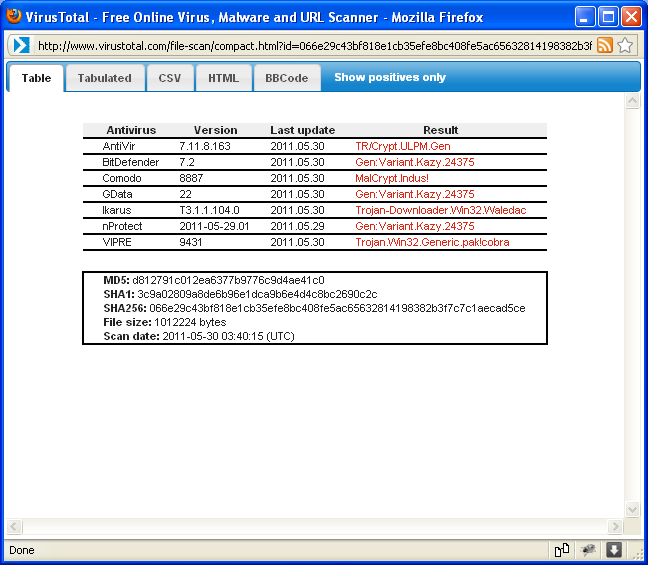The width and height of the screenshot is (648, 565).
Task: Minimize the Firefox window
Action: coord(585,17)
